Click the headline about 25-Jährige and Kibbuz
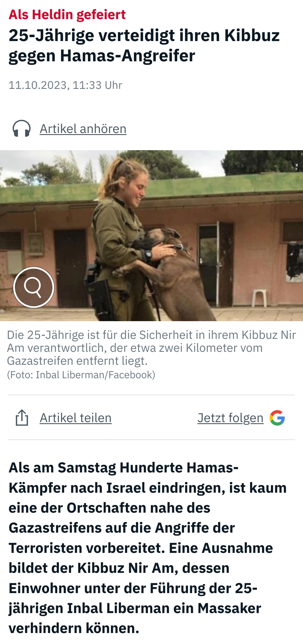The image size is (303, 644). (144, 45)
